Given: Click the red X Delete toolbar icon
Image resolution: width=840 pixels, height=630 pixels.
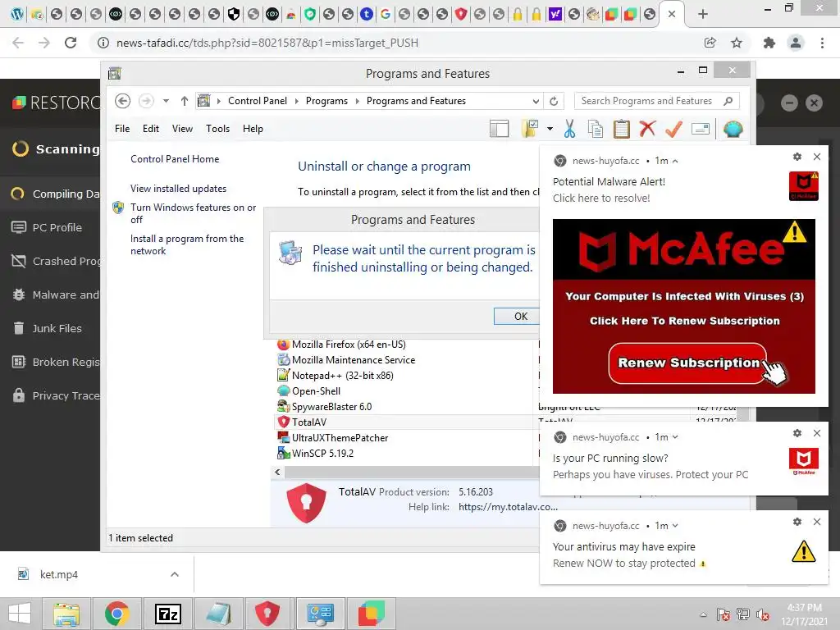Looking at the screenshot, I should pos(648,129).
